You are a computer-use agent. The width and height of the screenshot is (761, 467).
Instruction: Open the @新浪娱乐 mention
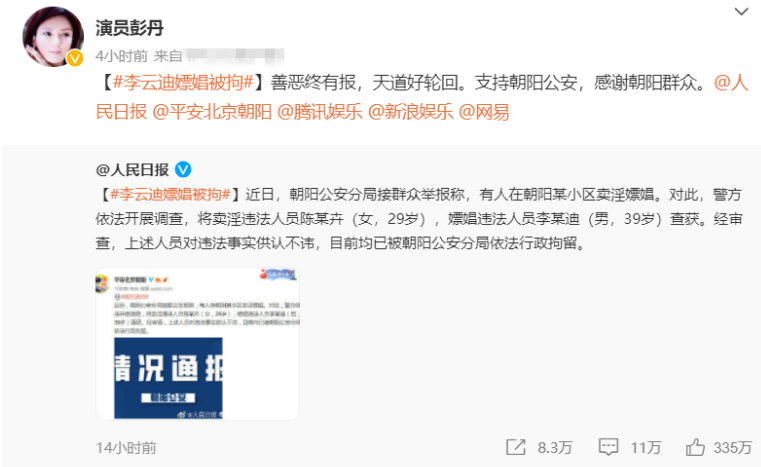[411, 112]
